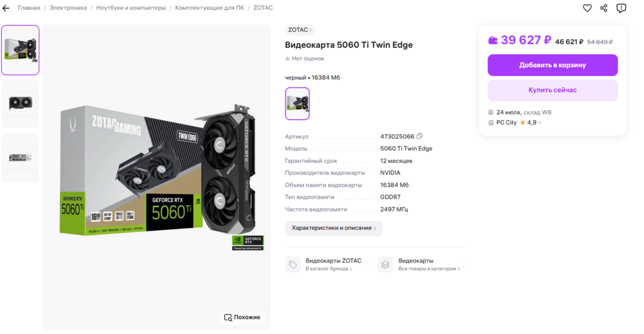Report a problem via exclamation bubble icon
The image size is (644, 334).
tap(621, 8)
